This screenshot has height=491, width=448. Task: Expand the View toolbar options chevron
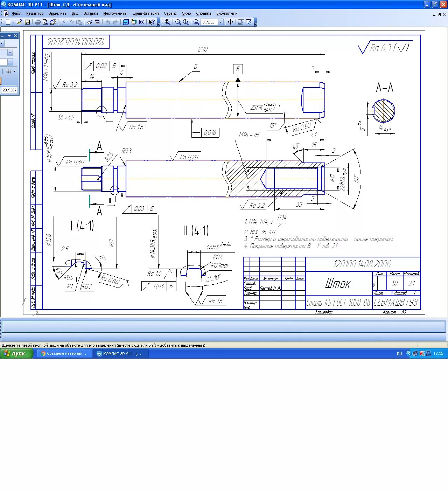[x=255, y=23]
